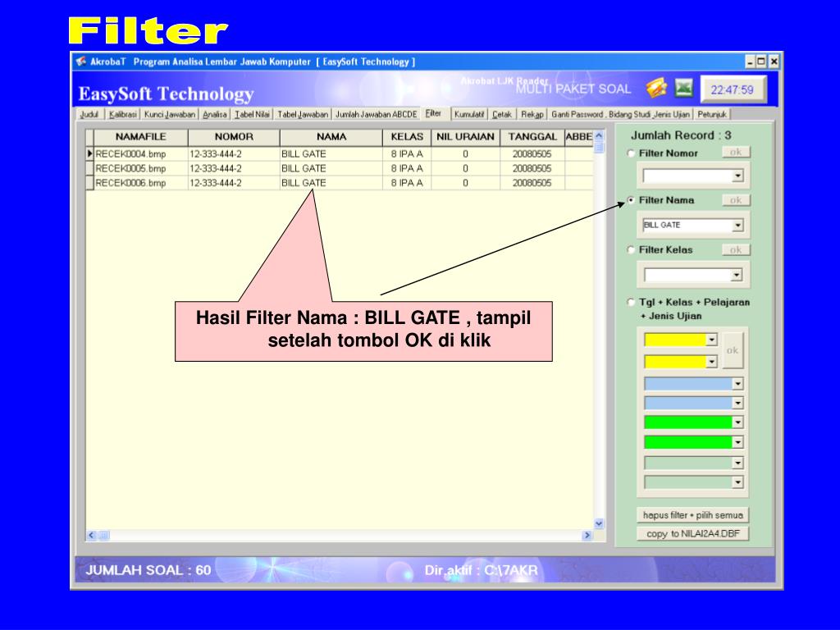Viewport: 840px width, 630px height.
Task: Open the Kunci Jawaban tab
Action: coord(169,114)
